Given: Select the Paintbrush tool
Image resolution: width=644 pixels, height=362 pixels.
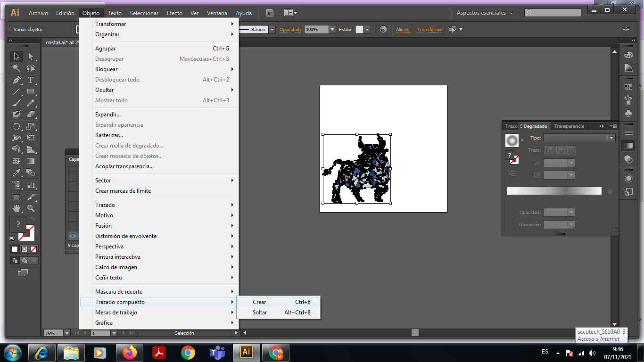Looking at the screenshot, I should 17,103.
